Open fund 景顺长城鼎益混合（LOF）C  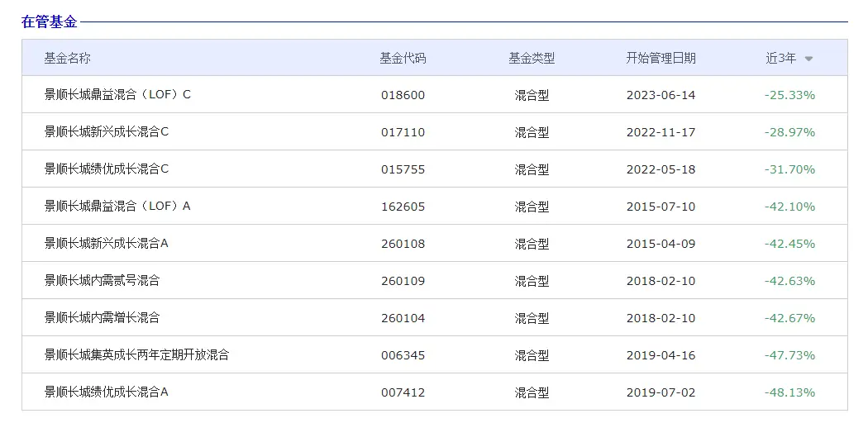pos(117,94)
